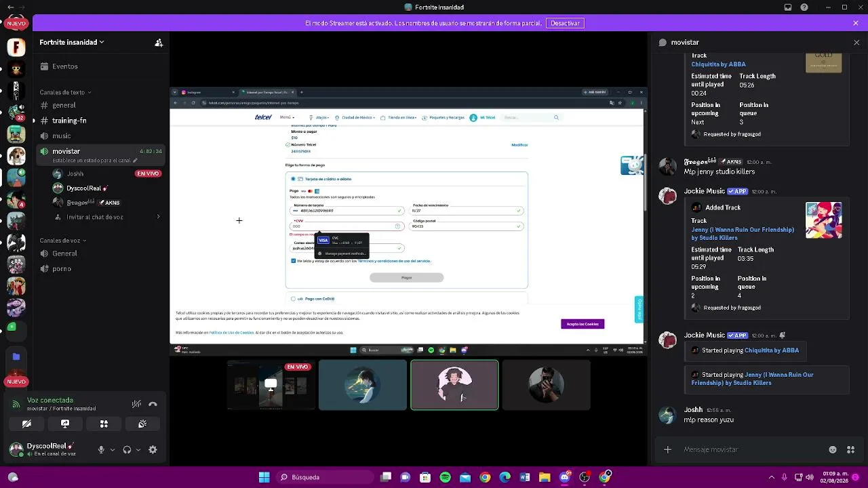Turn on camera in voice panel
The height and width of the screenshot is (488, 868).
26,424
